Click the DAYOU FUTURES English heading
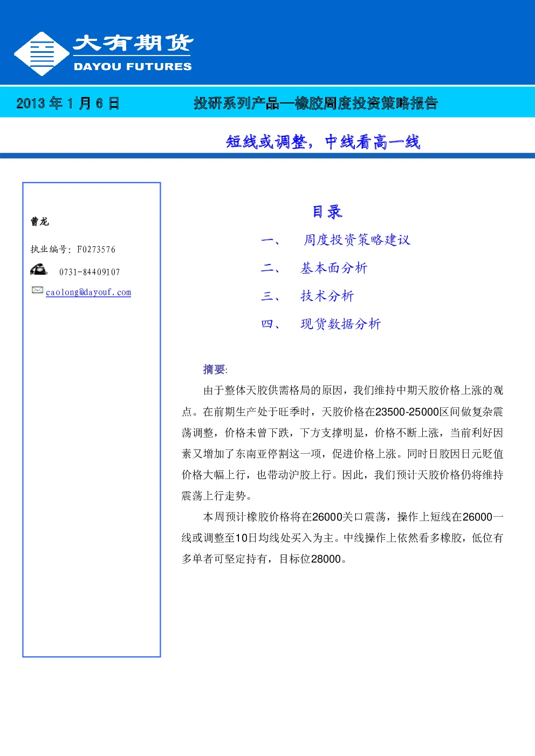535x756 pixels. (x=133, y=66)
